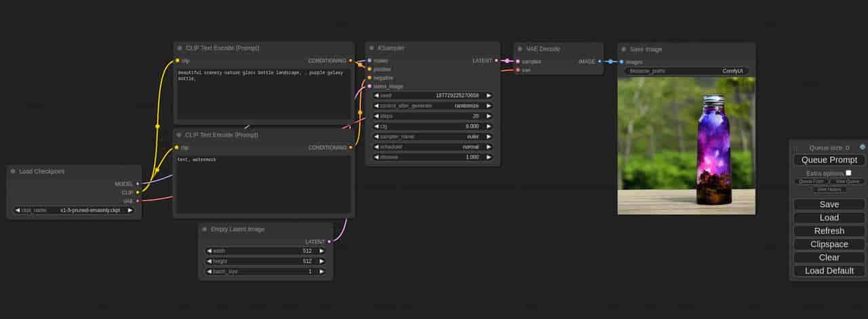Click the Refresh button
Screen dimensions: 868x319
coord(829,231)
